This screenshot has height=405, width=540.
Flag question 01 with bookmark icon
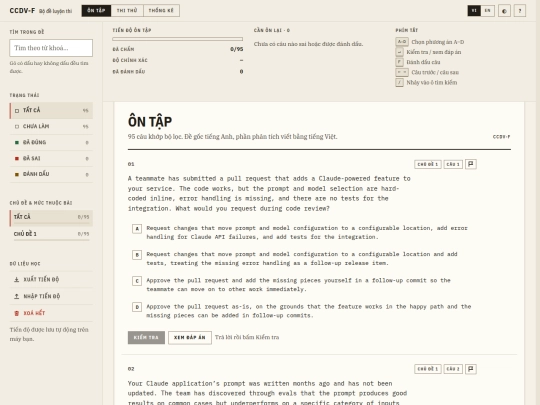471,164
